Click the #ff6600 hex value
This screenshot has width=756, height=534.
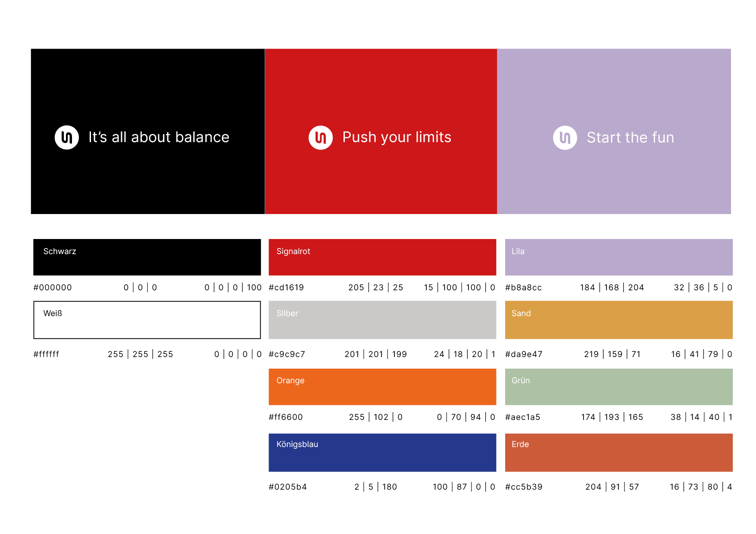[286, 417]
